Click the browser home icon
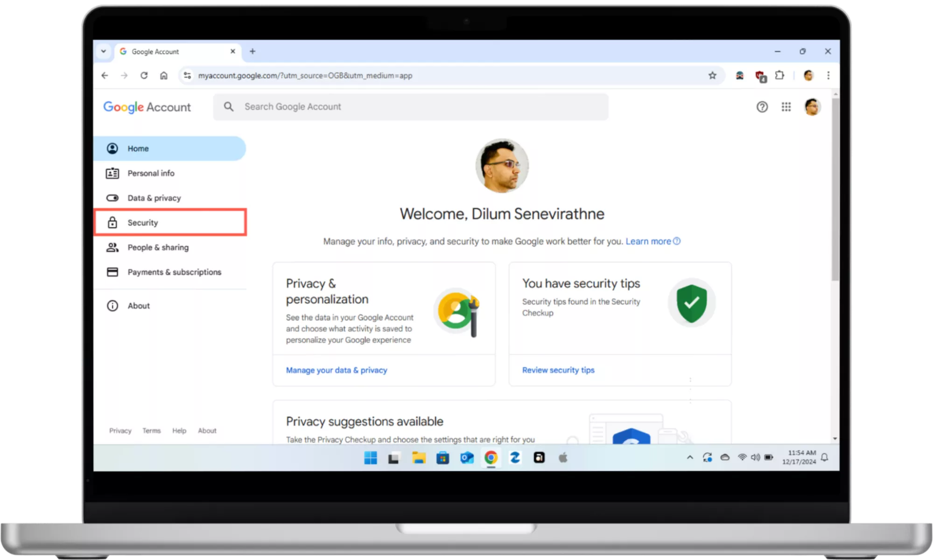Screen dimensions: 933x560 pyautogui.click(x=163, y=76)
